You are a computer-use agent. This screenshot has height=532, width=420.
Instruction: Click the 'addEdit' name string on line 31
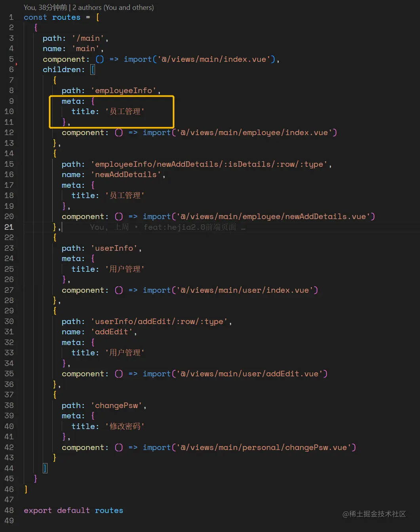112,332
